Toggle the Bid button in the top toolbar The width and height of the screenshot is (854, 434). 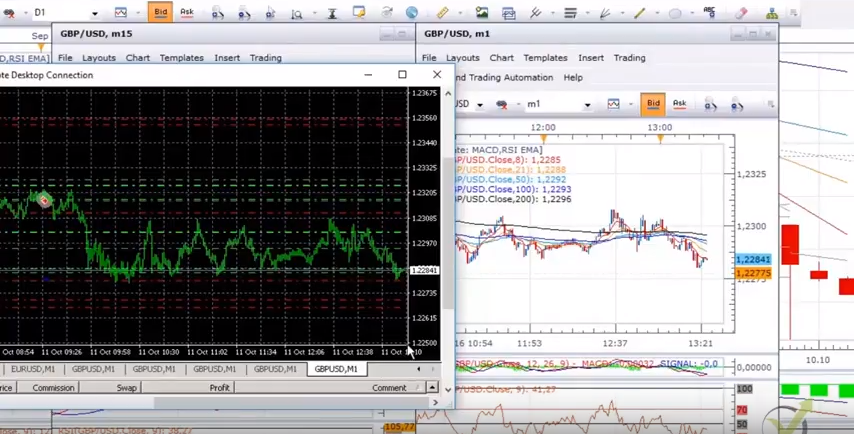[160, 13]
